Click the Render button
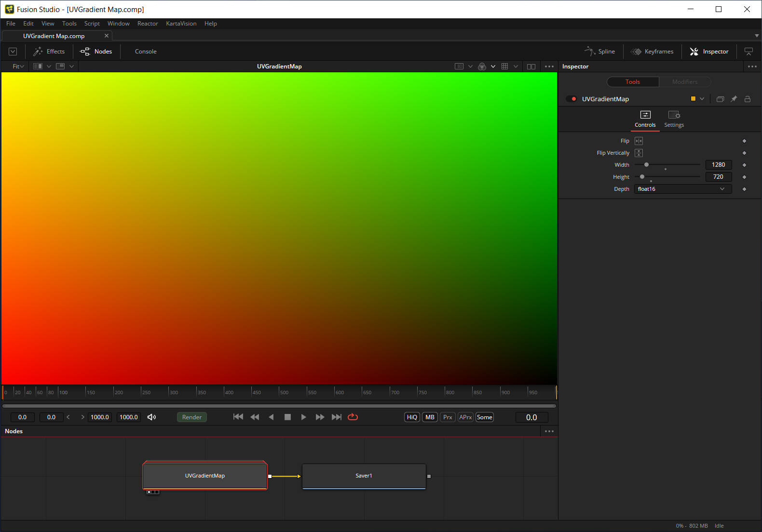The width and height of the screenshot is (762, 532). pos(192,417)
